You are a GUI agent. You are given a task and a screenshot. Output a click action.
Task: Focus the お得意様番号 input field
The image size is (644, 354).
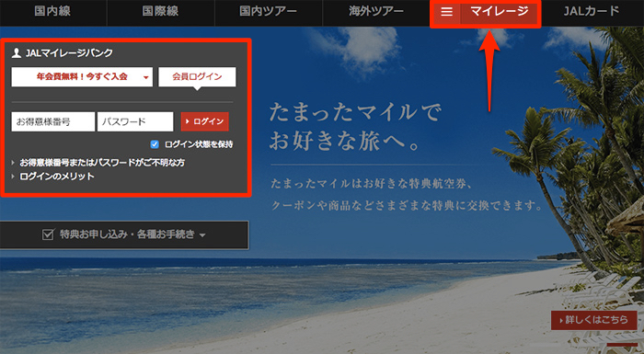tap(53, 121)
